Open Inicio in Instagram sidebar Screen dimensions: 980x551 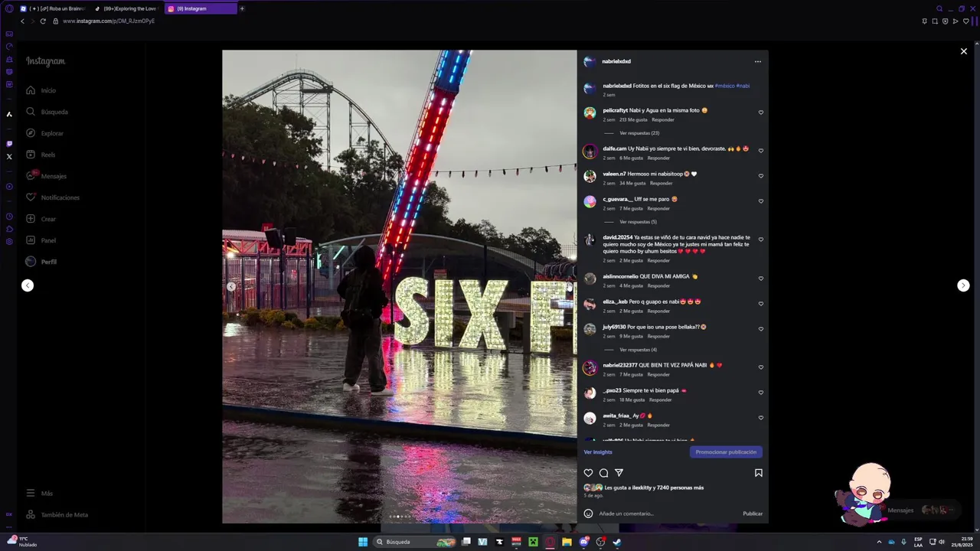41,90
